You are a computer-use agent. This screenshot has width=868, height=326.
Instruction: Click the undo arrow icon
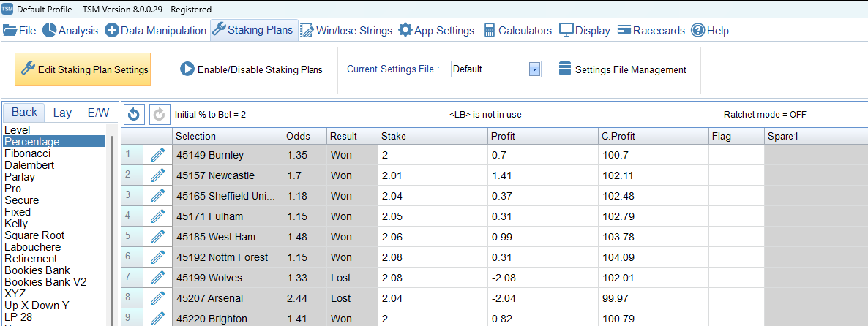[x=133, y=114]
